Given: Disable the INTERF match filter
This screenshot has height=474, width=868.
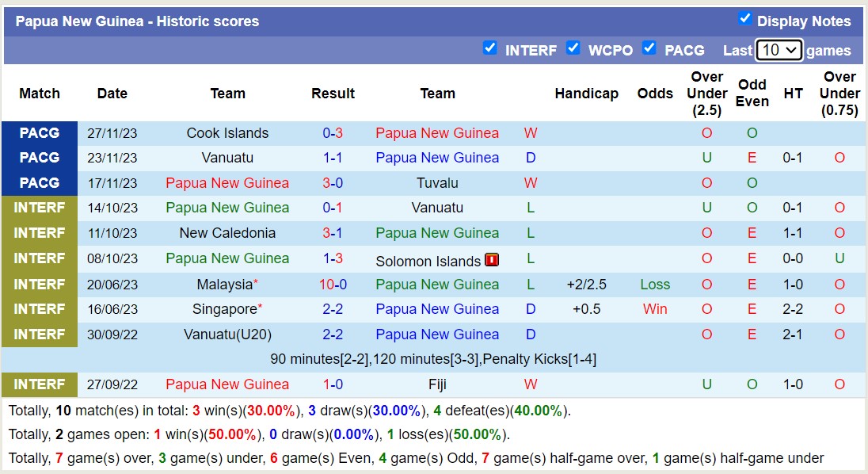Looking at the screenshot, I should (x=491, y=48).
